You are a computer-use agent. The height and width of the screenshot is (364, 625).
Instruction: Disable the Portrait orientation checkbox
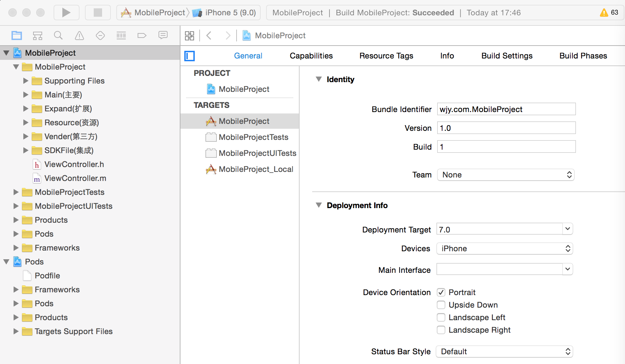coord(441,292)
